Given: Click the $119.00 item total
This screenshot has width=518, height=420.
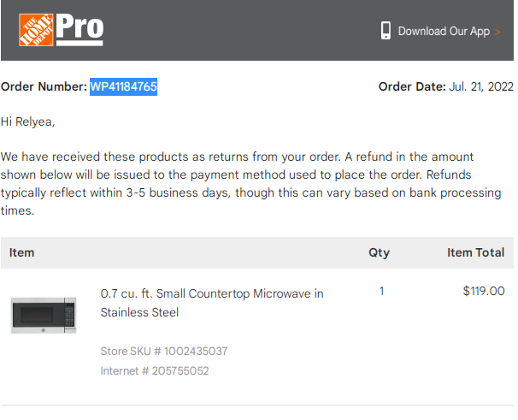Looking at the screenshot, I should [x=484, y=291].
